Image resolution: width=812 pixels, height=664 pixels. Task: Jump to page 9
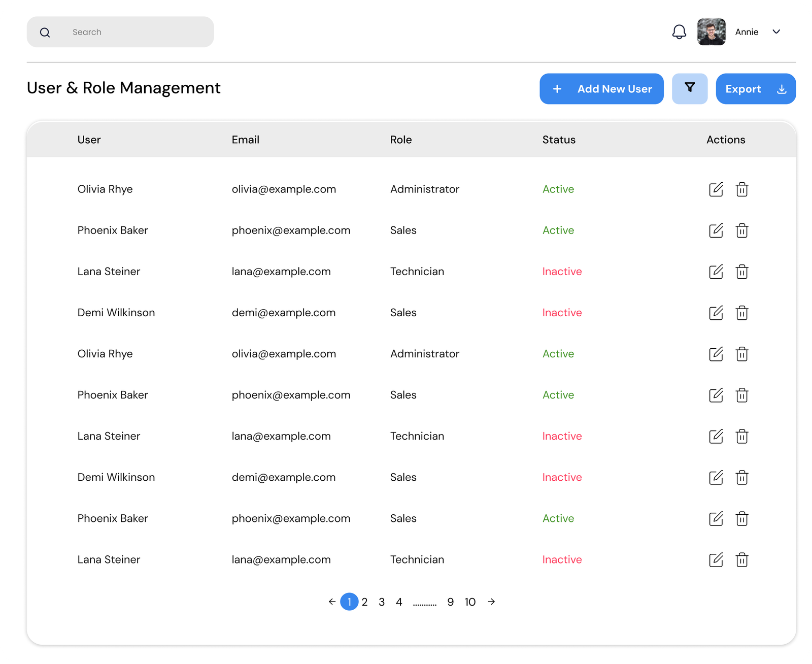coord(450,602)
